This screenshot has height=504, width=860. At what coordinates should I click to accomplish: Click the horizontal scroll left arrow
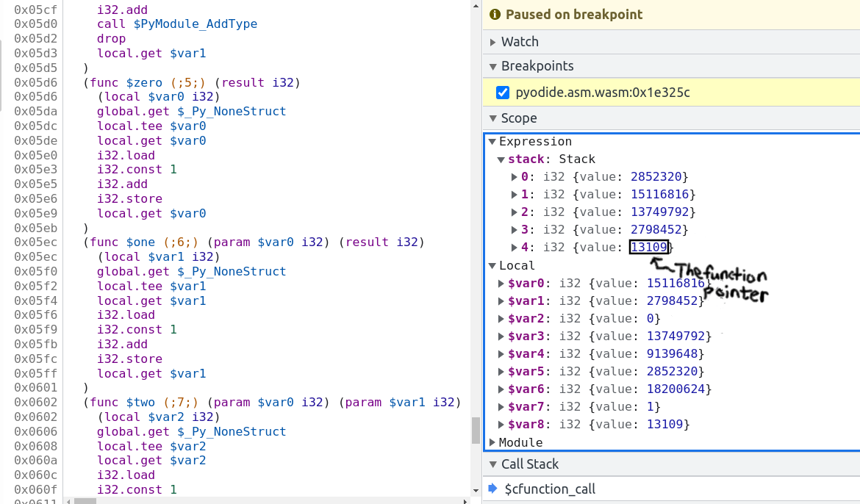click(68, 501)
